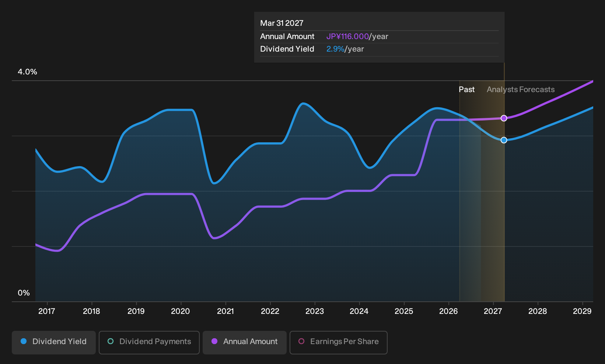The image size is (605, 364).
Task: Click the purple Annual Amount legend dot
Action: pos(214,341)
